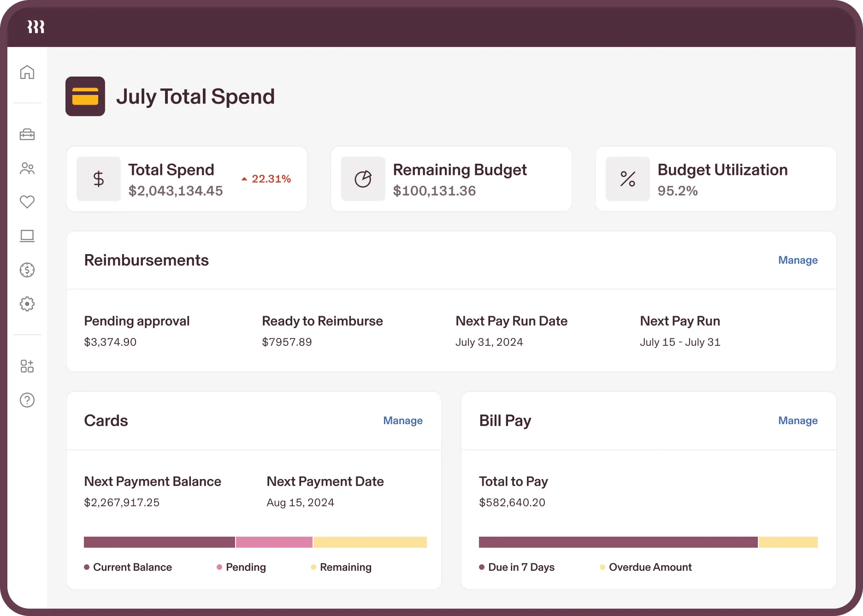Click the Apps grid-plus icon in sidebar
863x616 pixels.
point(28,366)
